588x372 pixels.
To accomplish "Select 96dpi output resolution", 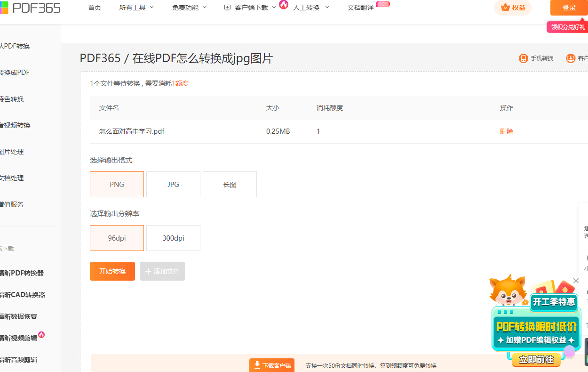I will point(117,238).
